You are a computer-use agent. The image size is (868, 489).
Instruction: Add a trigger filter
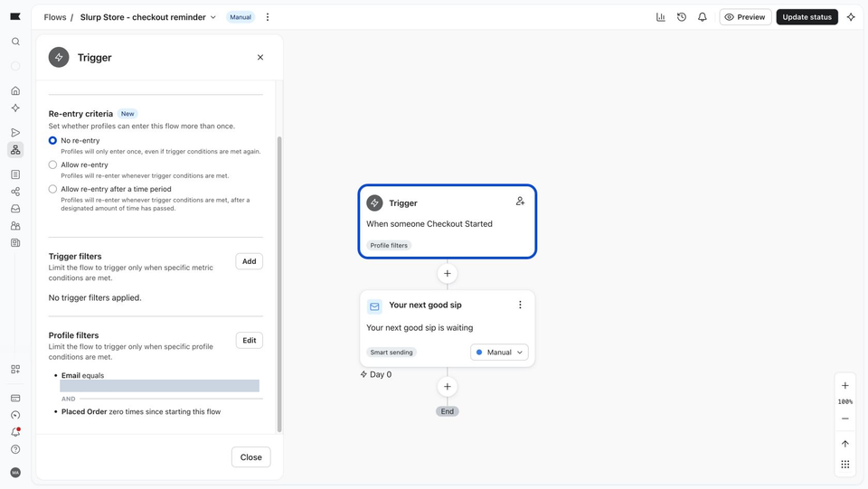[250, 261]
